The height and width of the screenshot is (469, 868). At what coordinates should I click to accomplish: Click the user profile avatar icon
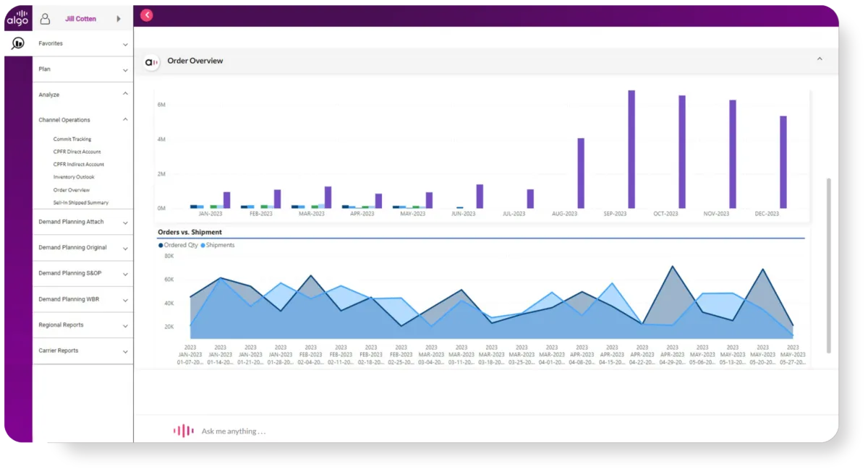tap(45, 19)
